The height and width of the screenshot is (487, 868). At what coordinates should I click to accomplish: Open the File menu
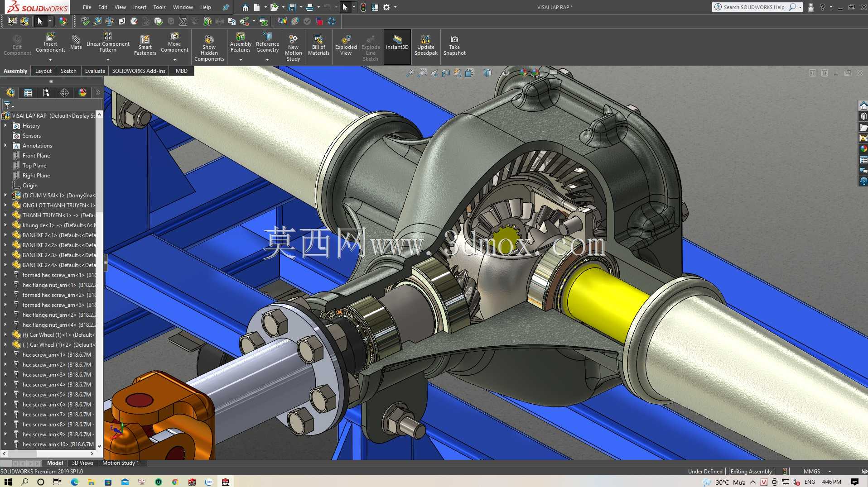point(87,7)
